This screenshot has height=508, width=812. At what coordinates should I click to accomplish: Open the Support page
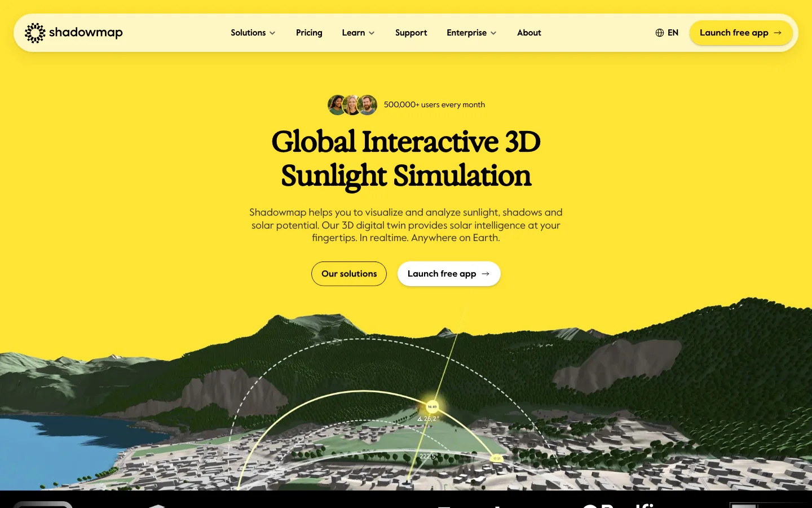pyautogui.click(x=411, y=33)
